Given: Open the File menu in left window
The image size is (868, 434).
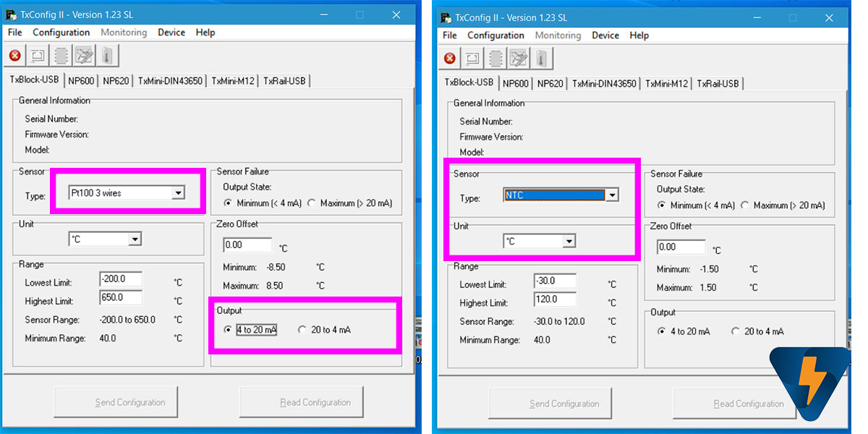Looking at the screenshot, I should coord(15,33).
